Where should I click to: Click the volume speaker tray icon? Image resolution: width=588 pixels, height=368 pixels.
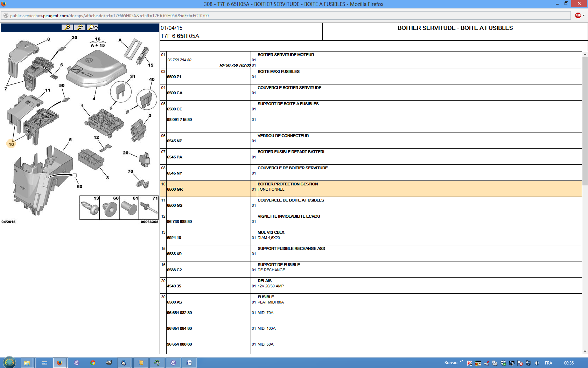point(537,363)
